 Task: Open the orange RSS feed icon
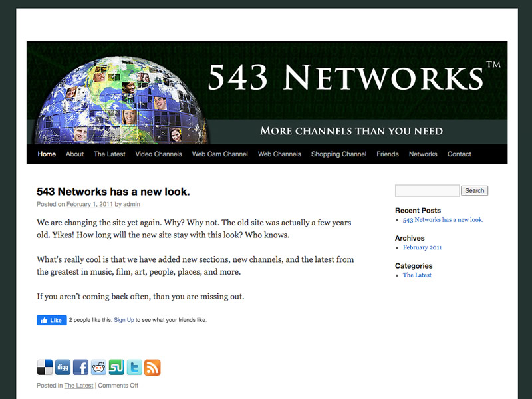coord(152,368)
